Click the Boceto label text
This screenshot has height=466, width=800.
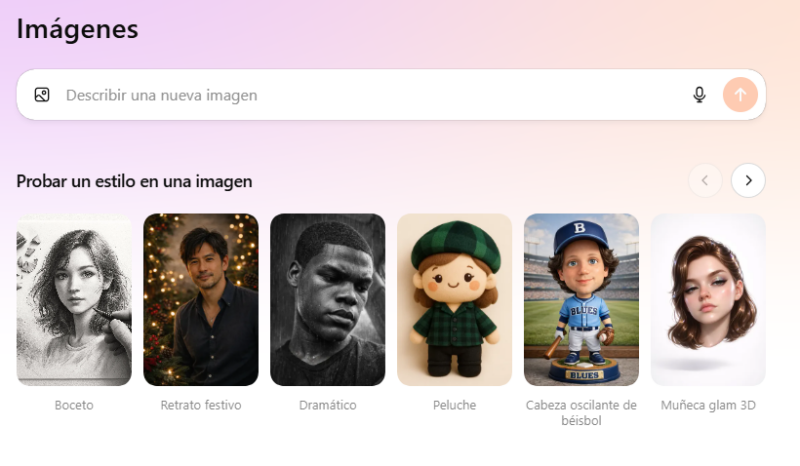coord(74,405)
